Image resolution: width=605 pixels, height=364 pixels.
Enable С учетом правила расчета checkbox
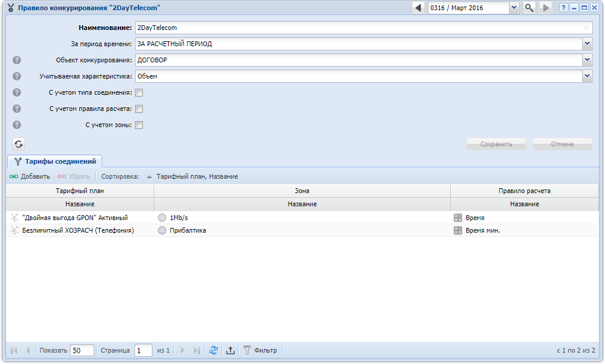(139, 109)
